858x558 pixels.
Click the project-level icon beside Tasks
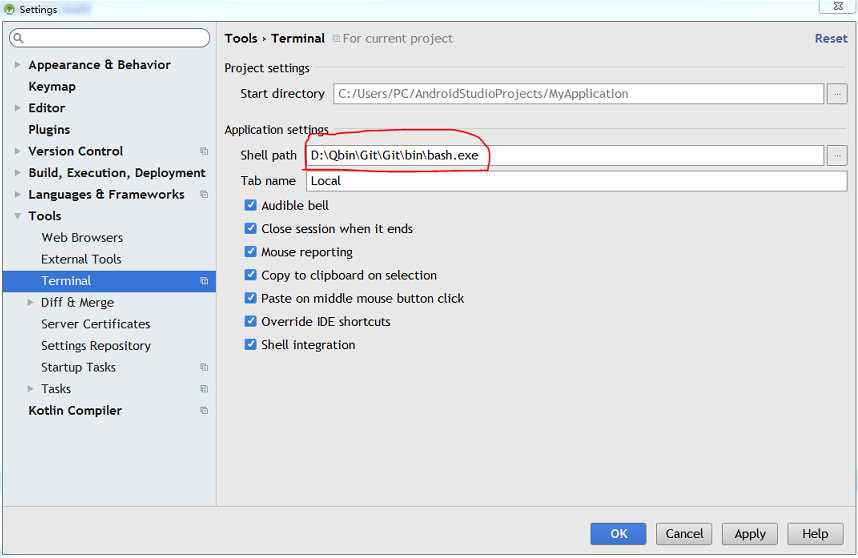coord(204,389)
